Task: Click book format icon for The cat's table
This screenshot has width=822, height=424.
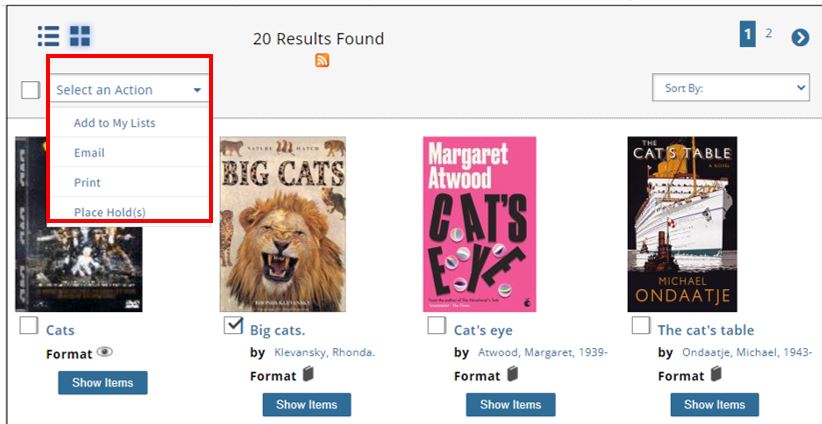Action: coord(716,375)
